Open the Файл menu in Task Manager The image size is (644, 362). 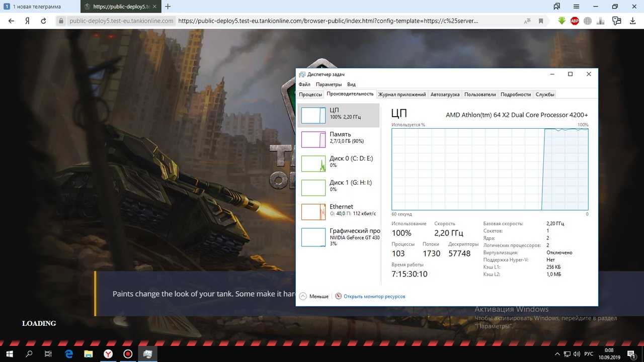click(304, 84)
